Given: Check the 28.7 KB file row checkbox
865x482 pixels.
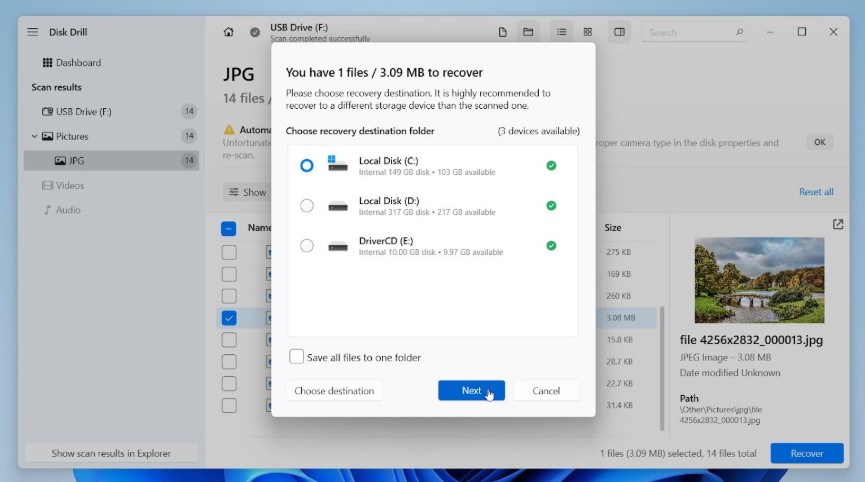Looking at the screenshot, I should pyautogui.click(x=229, y=362).
